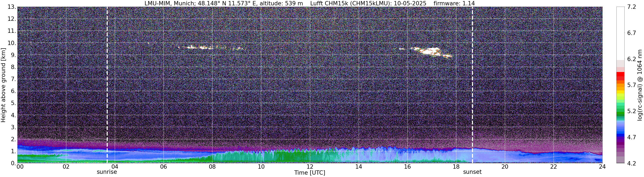Image resolution: width=644 pixels, height=177 pixels.
Task: Click the height axis tick '7.'
Action: coord(13,79)
